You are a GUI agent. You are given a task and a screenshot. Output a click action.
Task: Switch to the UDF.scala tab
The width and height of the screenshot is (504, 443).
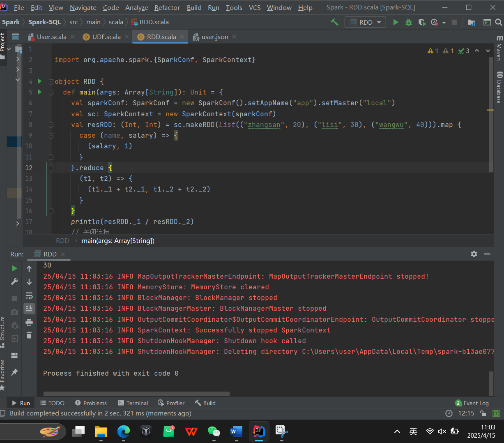click(x=106, y=37)
